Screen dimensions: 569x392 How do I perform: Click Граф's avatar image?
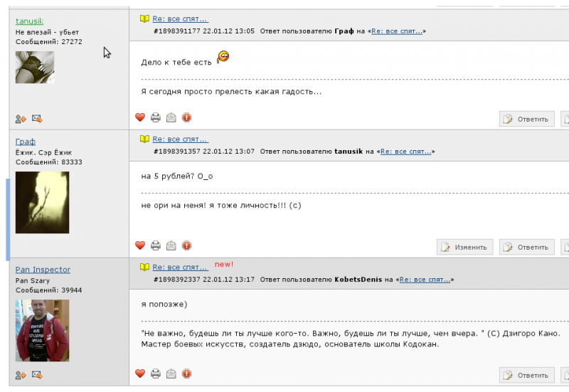[x=42, y=202]
